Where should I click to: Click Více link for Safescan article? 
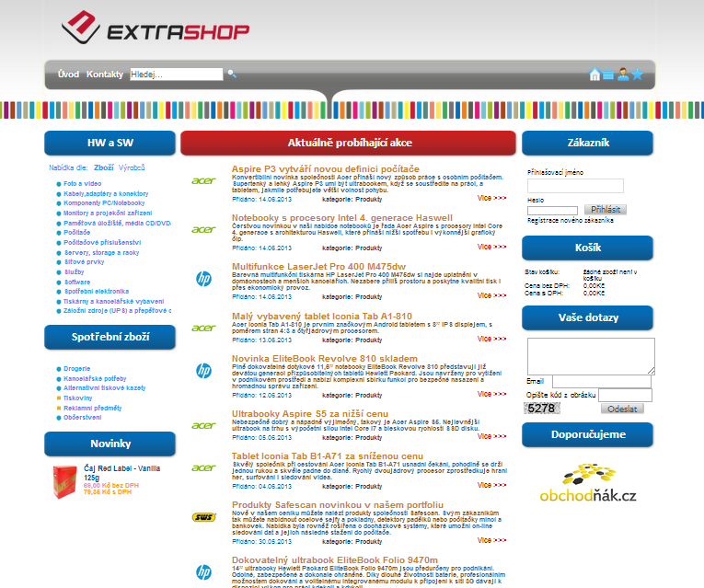(x=491, y=540)
